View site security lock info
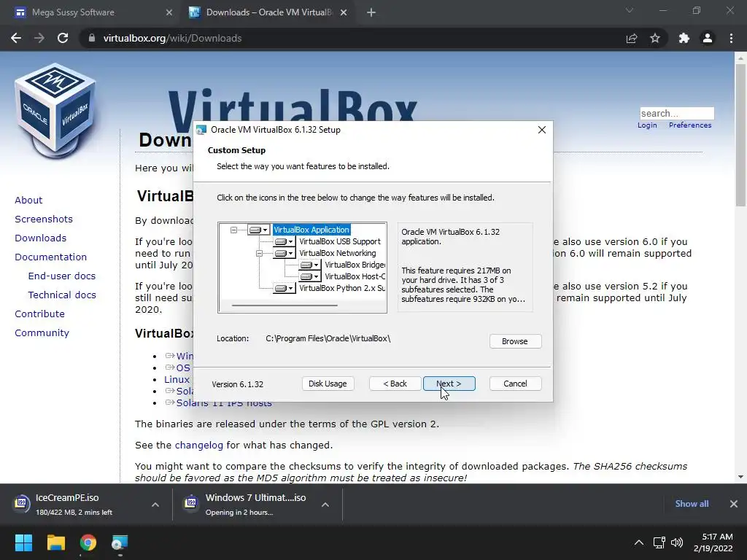Screen dimensions: 747x560 [x=92, y=38]
